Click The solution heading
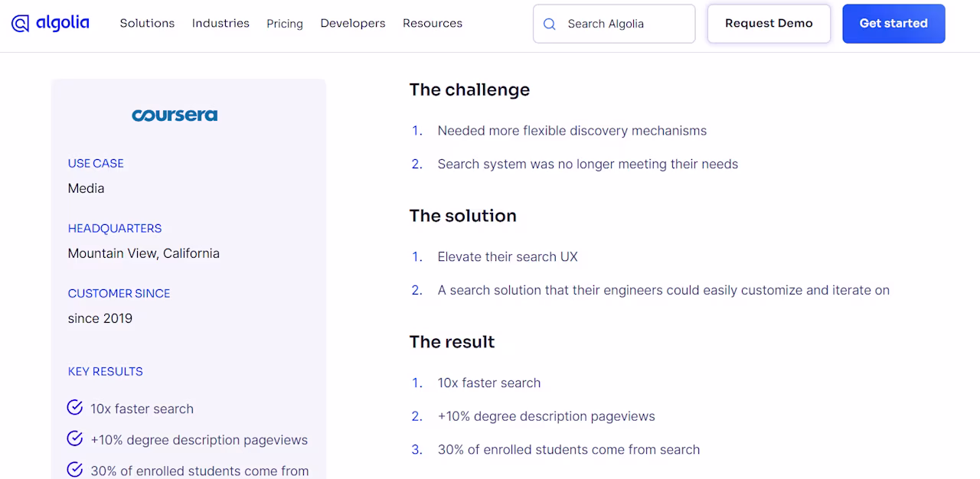Screen dimensions: 980x479 (x=462, y=216)
